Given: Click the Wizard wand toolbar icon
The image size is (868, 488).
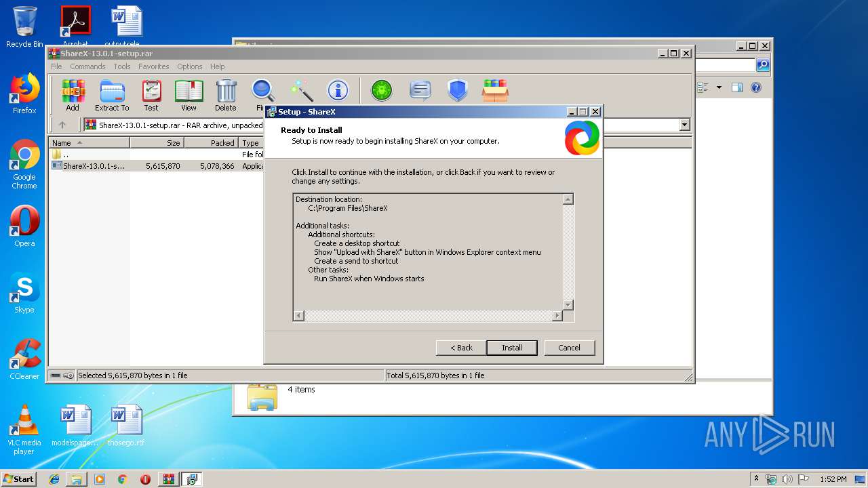Looking at the screenshot, I should point(301,90).
